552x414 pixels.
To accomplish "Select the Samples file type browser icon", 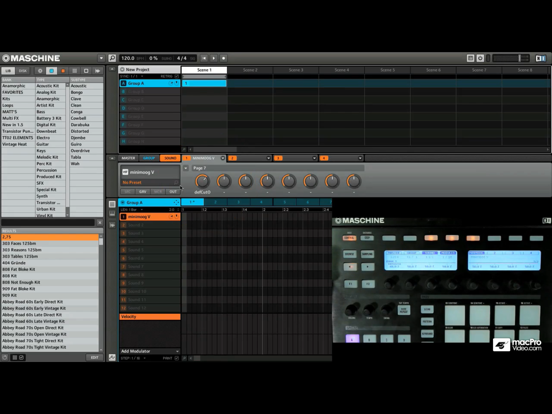I will click(98, 71).
